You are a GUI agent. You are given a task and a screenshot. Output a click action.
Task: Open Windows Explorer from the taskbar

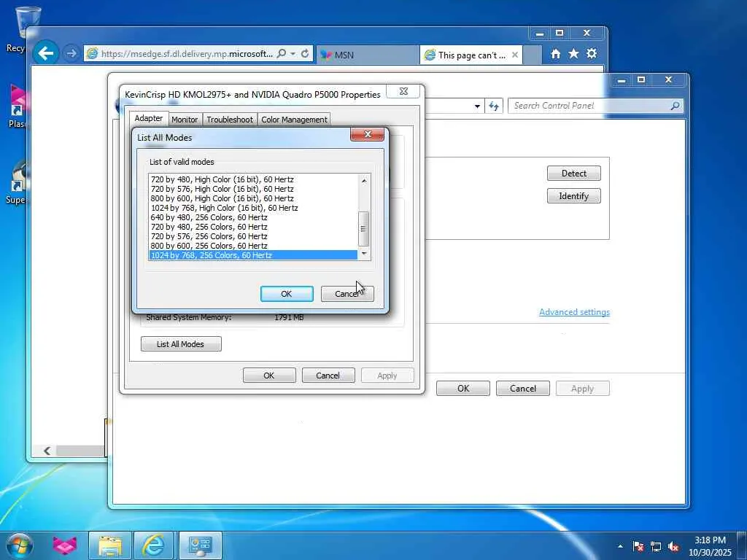tap(110, 545)
